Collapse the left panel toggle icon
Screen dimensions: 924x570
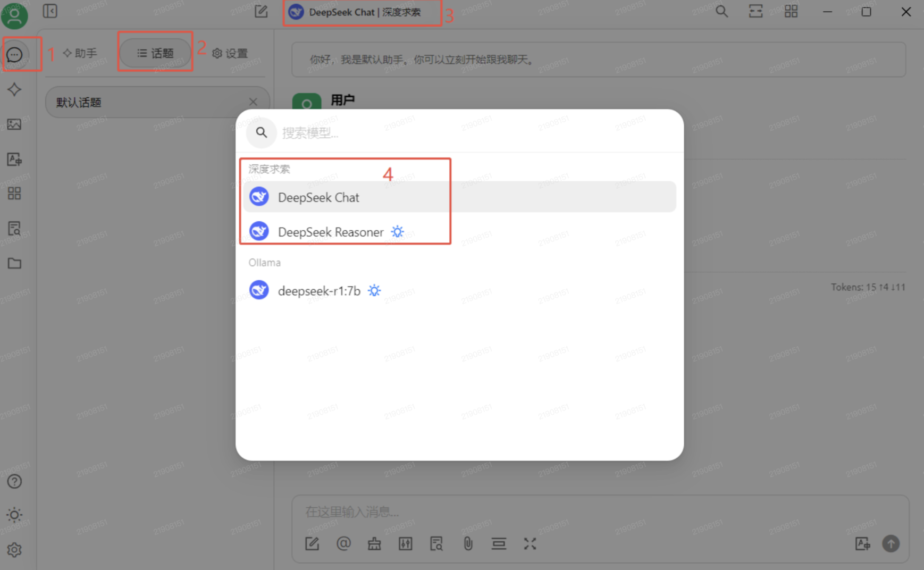[x=50, y=11]
